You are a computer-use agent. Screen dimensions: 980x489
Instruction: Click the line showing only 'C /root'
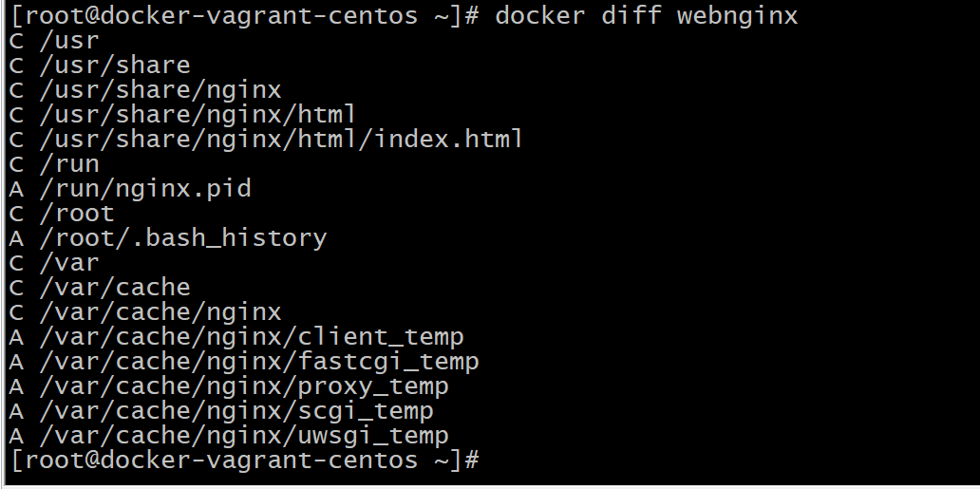(x=62, y=214)
